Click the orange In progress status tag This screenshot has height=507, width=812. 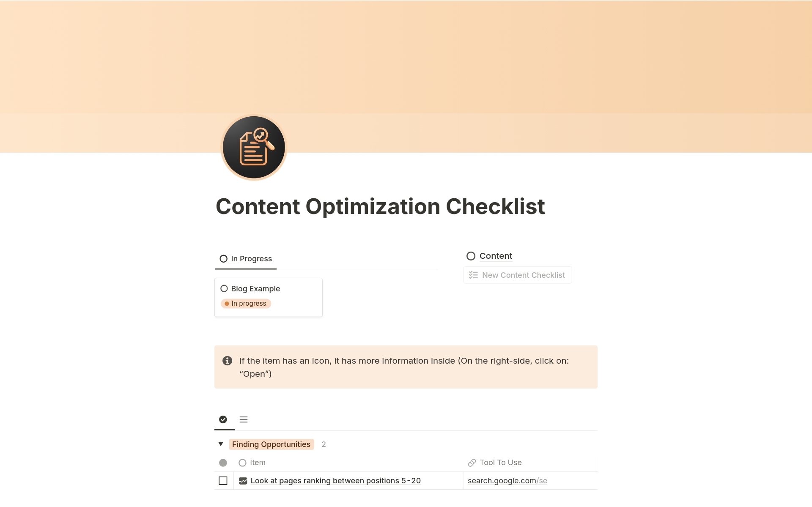click(x=246, y=304)
